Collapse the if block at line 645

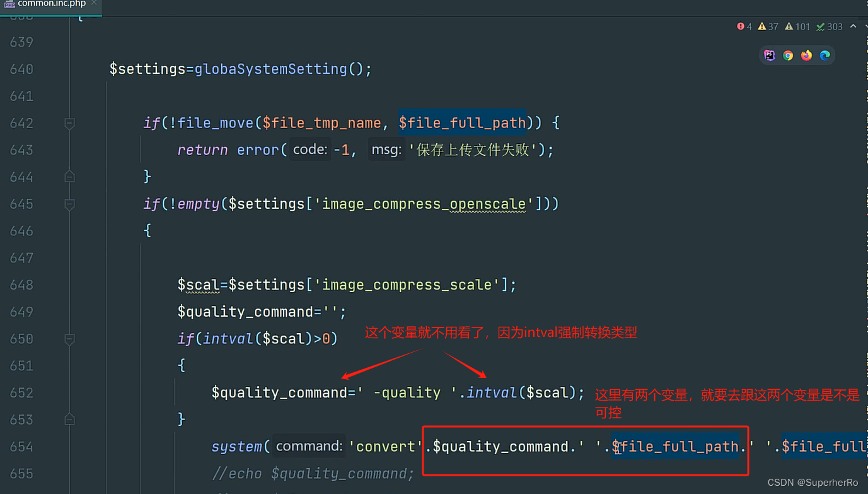click(70, 204)
